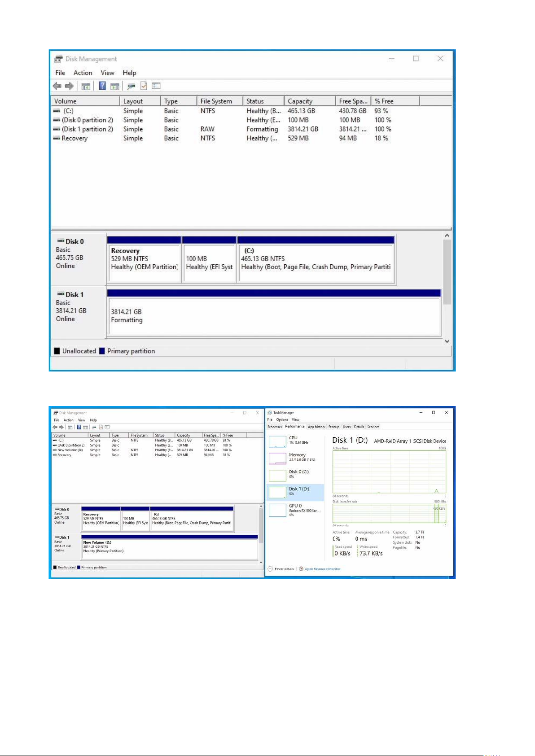The height and width of the screenshot is (756, 535).
Task: Sort by % Free column header in large window
Action: tap(395, 101)
